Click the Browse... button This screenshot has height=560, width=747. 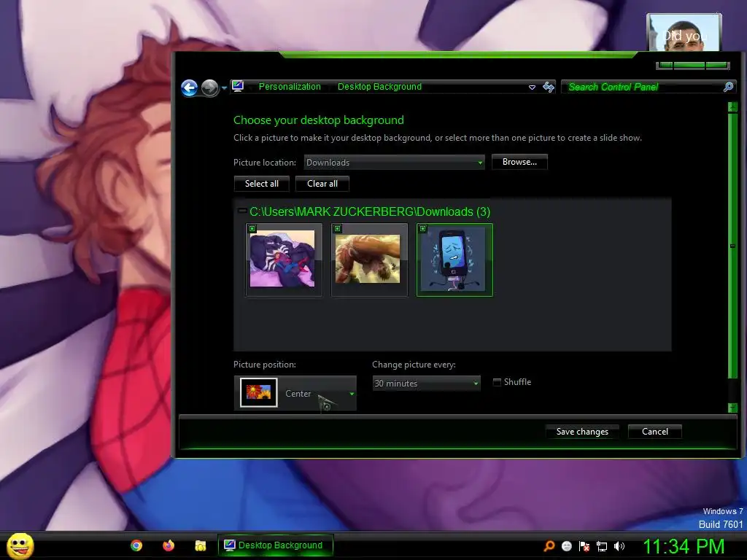coord(519,162)
